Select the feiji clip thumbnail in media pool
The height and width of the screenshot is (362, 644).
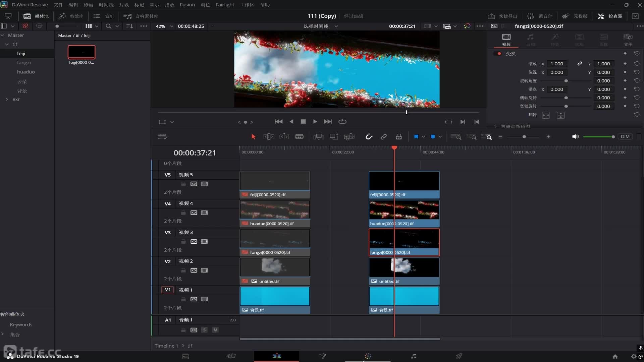coord(82,52)
